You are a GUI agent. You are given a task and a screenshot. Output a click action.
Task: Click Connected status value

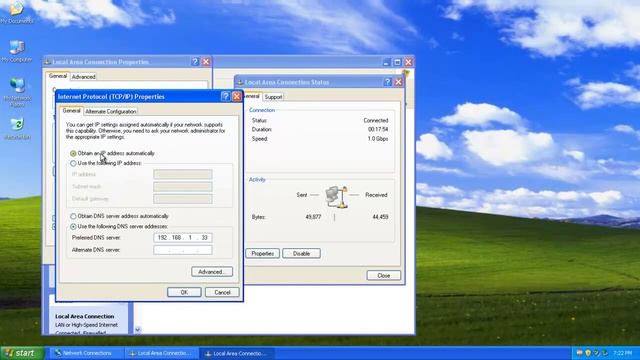[376, 120]
